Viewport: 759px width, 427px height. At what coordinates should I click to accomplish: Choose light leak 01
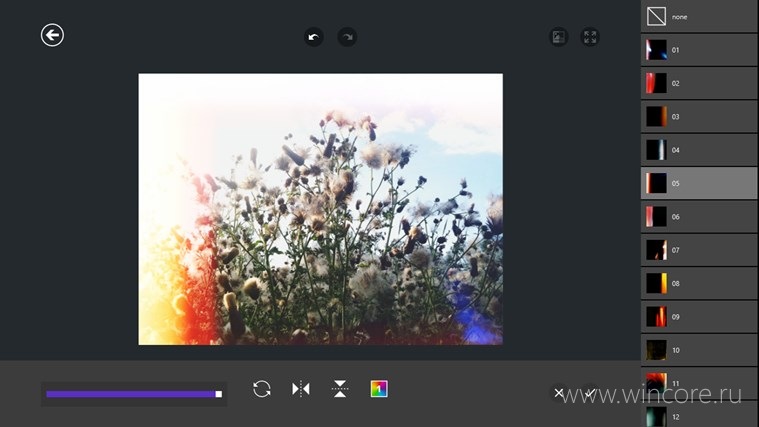click(699, 50)
